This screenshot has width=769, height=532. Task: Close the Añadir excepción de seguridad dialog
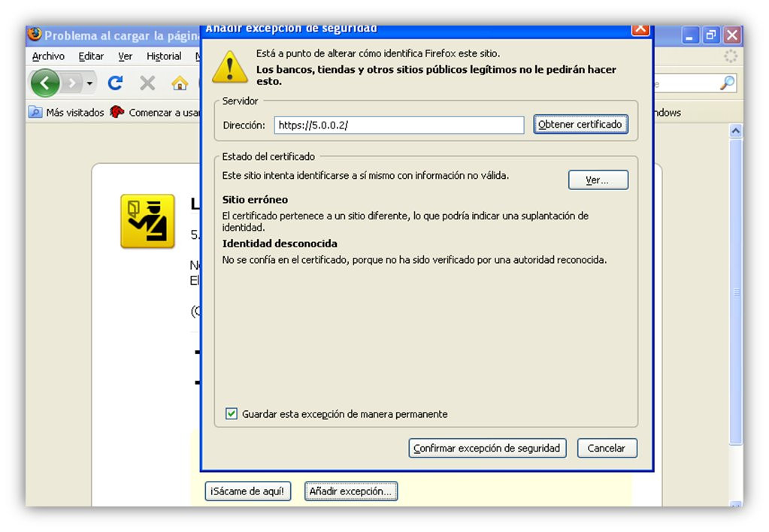point(640,29)
